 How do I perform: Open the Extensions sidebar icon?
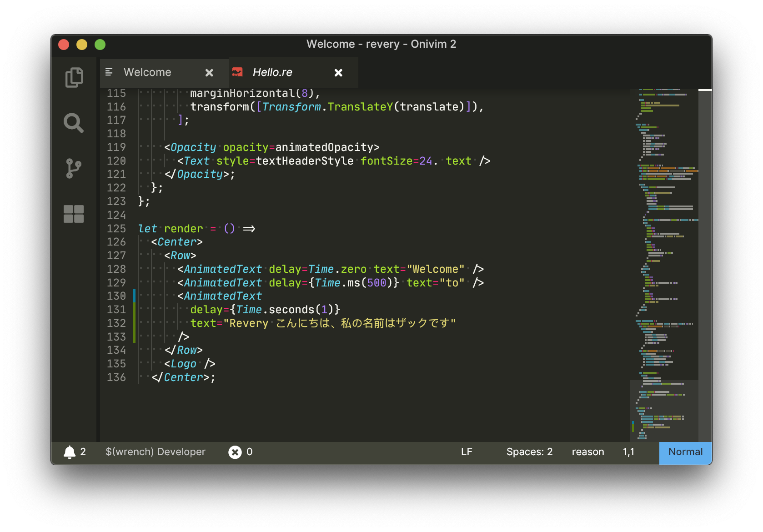pyautogui.click(x=74, y=214)
